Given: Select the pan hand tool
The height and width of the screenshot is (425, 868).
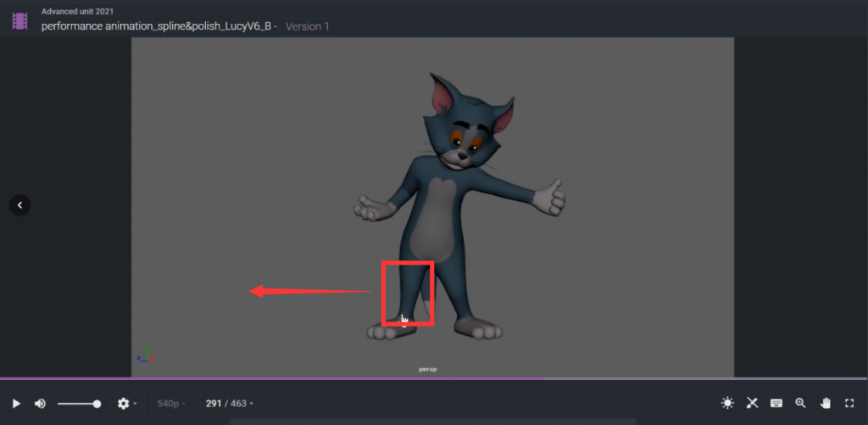Looking at the screenshot, I should 826,403.
